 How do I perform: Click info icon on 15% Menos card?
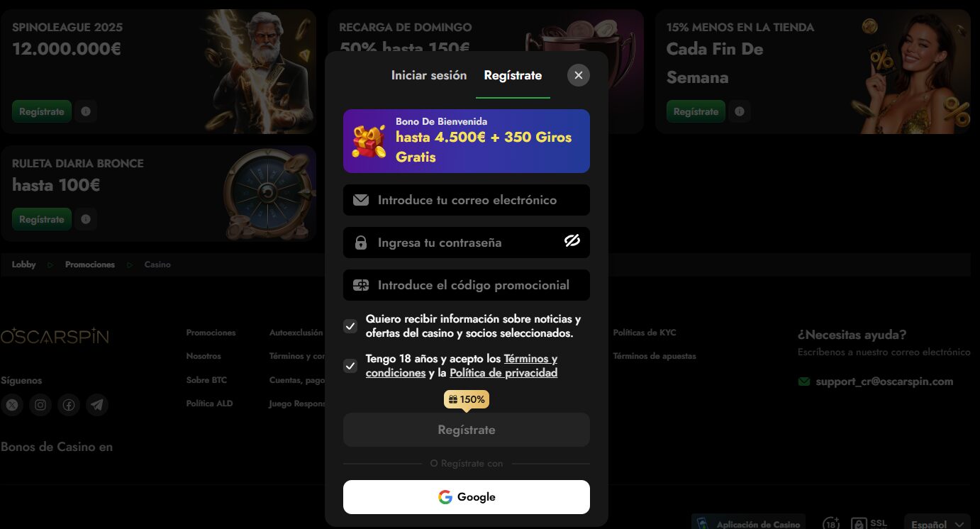point(740,111)
